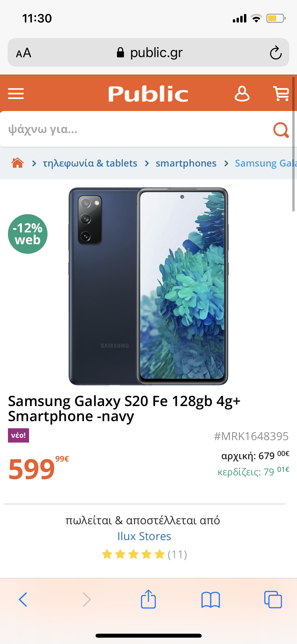Open τηλεφωνία & tablets breadcrumb
This screenshot has width=297, height=644.
click(x=90, y=163)
